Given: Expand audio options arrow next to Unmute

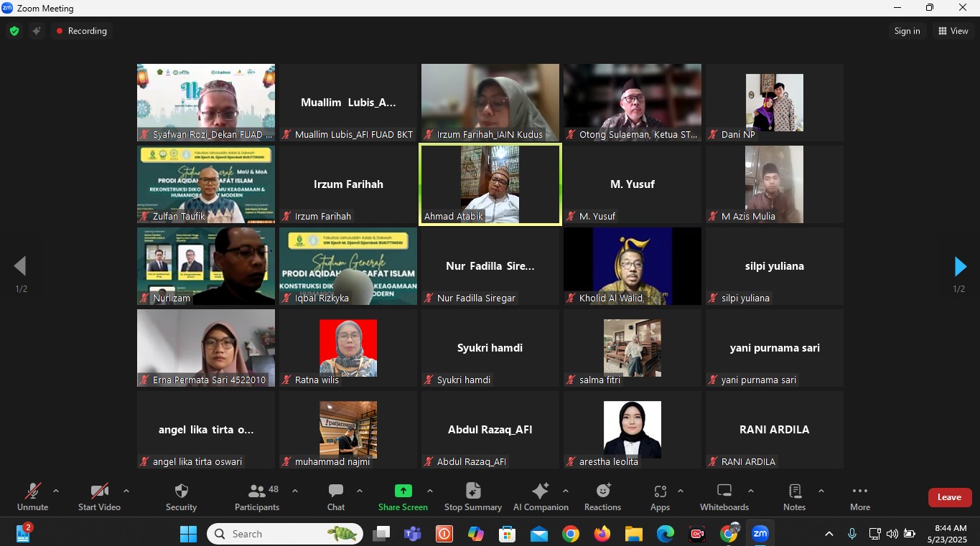Looking at the screenshot, I should click(x=56, y=491).
